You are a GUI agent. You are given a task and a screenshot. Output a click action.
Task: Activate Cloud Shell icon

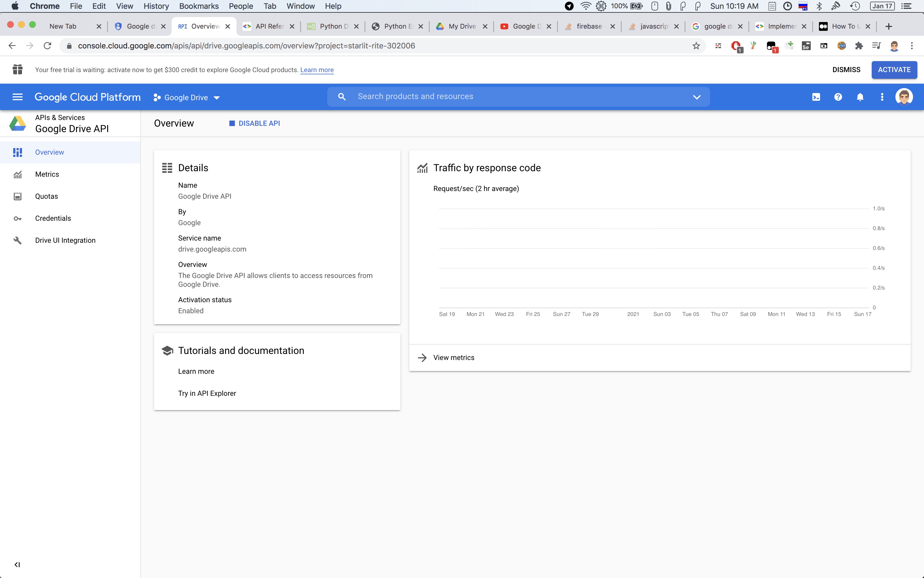[816, 97]
